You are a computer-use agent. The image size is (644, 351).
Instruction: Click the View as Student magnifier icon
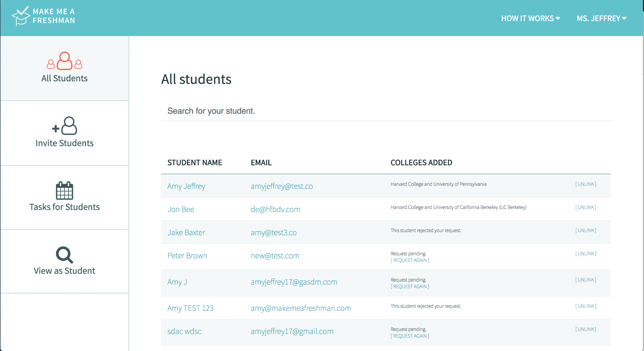pyautogui.click(x=64, y=255)
